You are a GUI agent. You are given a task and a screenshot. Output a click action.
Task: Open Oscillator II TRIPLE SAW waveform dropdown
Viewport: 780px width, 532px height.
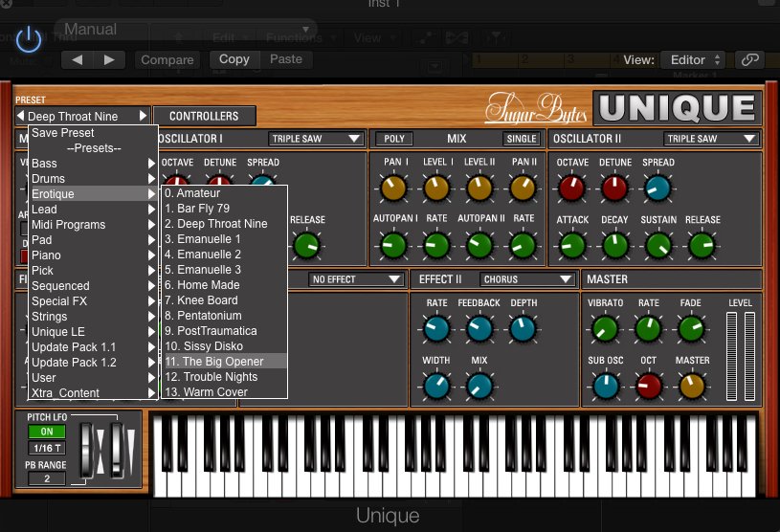click(x=711, y=139)
